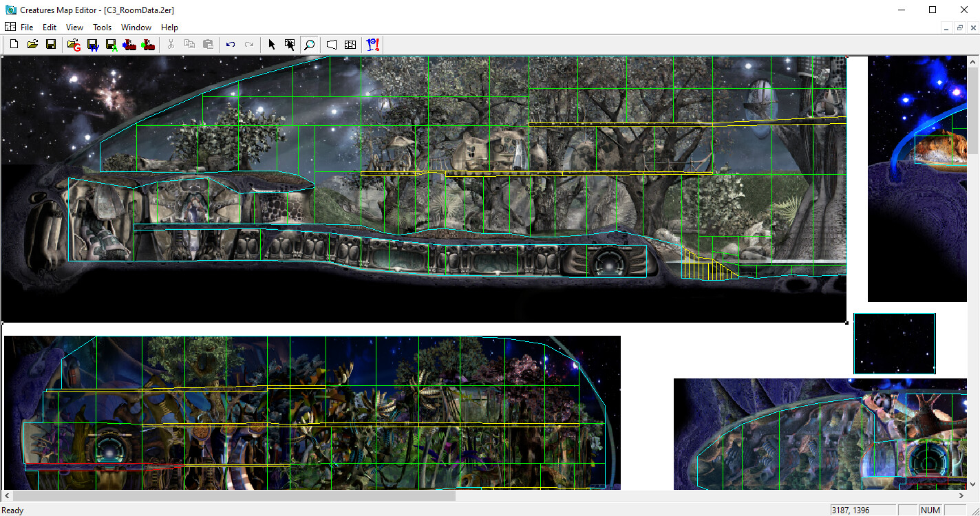Restore the C3_RoomData child window

tap(959, 27)
